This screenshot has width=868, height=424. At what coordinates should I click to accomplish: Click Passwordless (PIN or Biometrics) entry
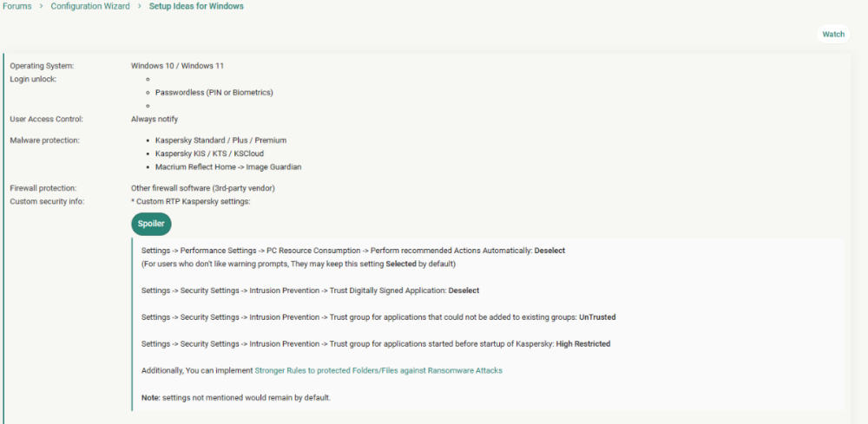click(x=214, y=92)
